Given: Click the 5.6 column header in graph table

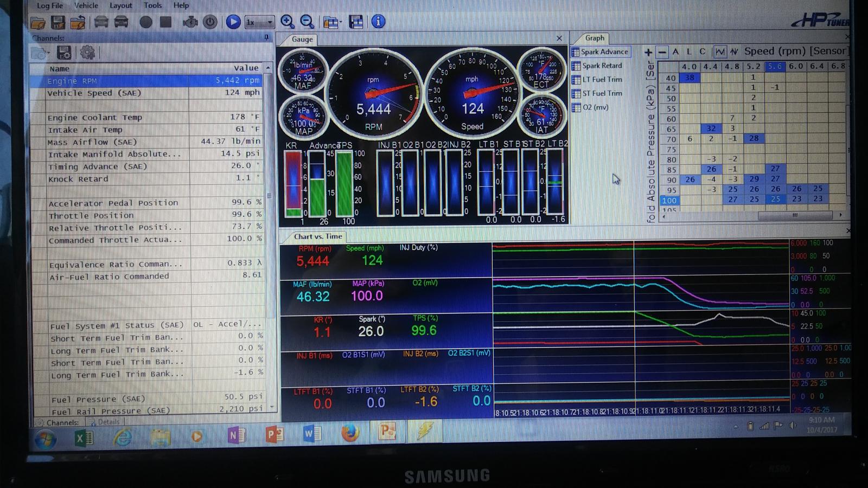Looking at the screenshot, I should (775, 66).
